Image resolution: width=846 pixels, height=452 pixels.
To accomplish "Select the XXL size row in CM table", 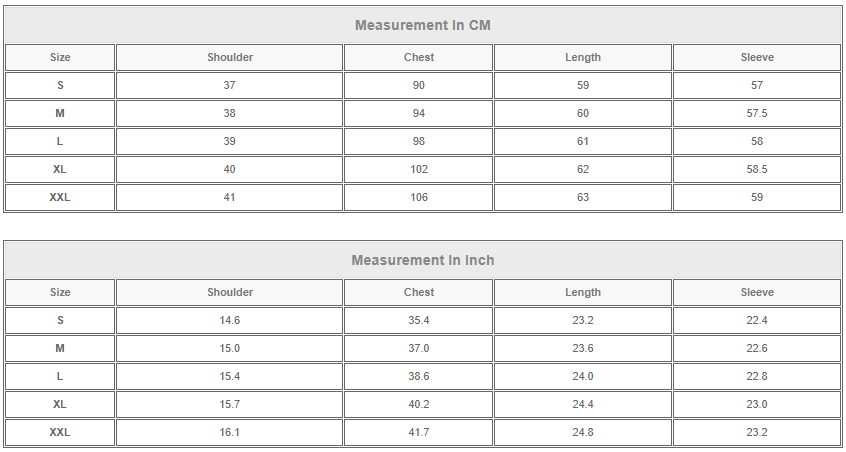I will click(60, 197).
